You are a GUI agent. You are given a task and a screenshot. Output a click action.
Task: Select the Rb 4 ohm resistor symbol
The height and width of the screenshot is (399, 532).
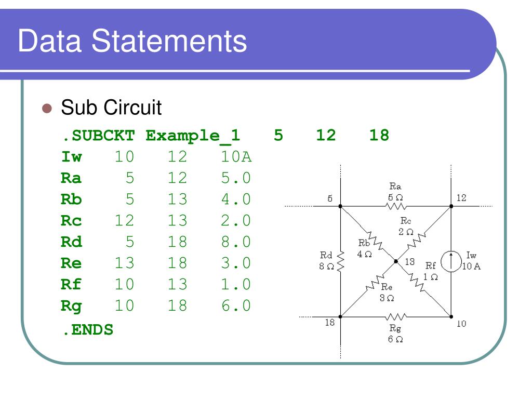click(x=375, y=240)
